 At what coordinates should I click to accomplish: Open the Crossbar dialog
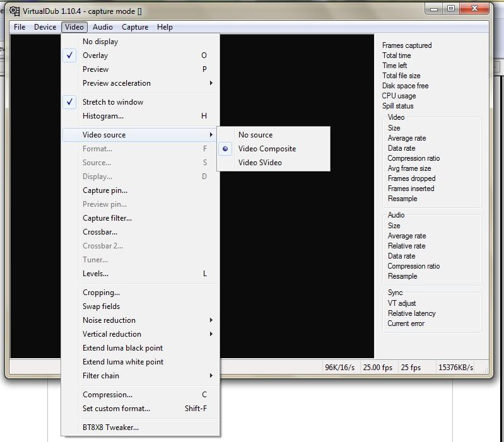point(141,231)
